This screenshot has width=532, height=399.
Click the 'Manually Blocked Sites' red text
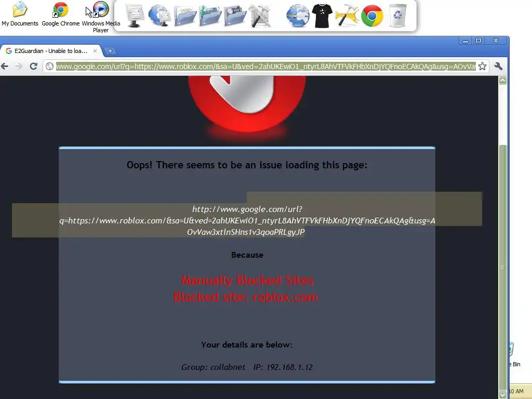coord(247,280)
